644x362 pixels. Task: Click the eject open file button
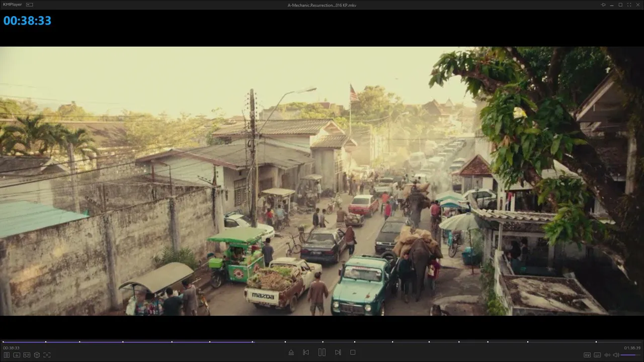click(291, 352)
